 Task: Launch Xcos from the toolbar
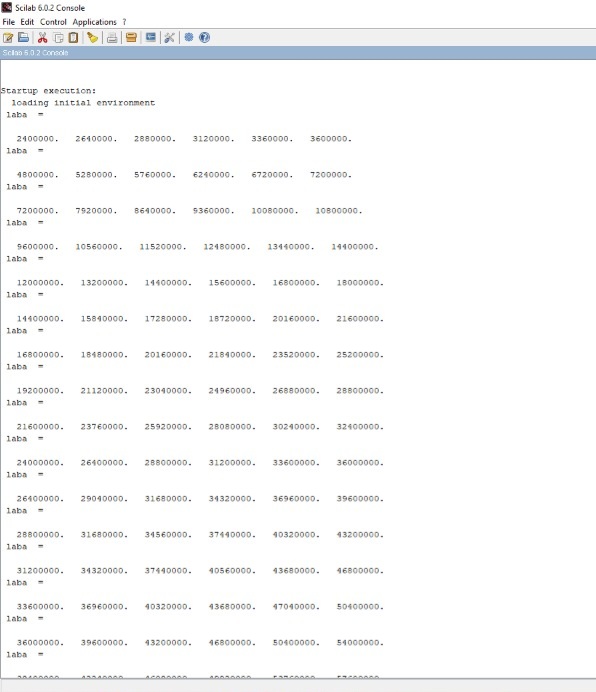(151, 38)
